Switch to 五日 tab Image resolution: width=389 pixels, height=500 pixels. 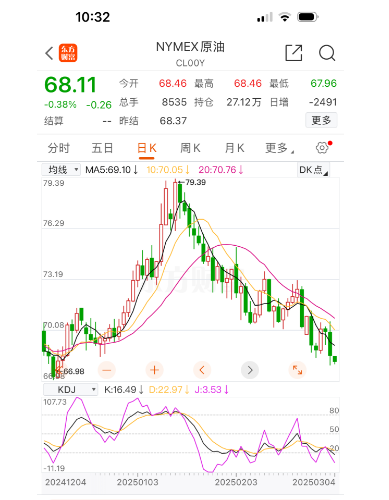coord(102,148)
